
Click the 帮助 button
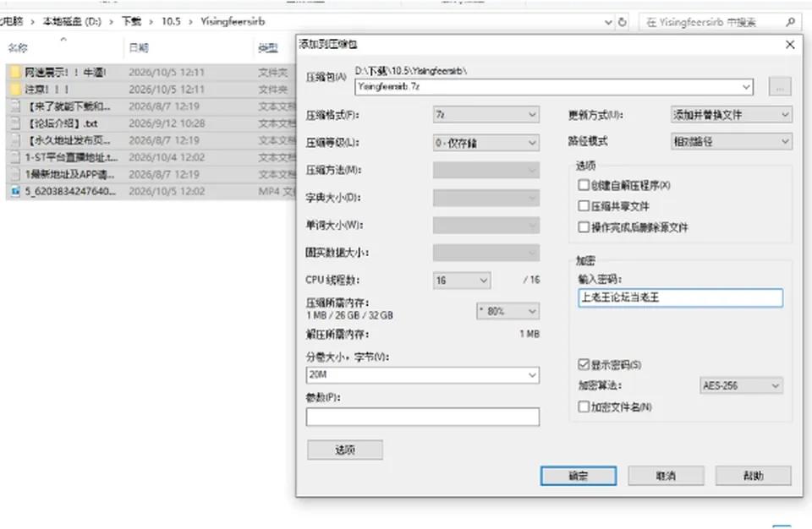coord(754,476)
